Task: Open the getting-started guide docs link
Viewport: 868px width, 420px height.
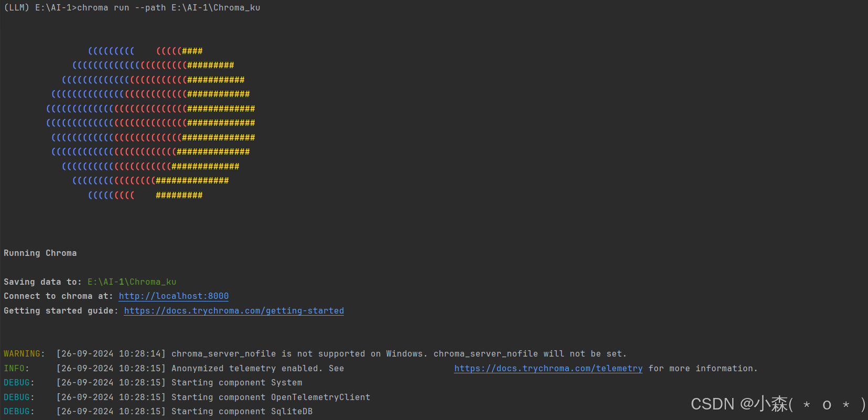Action: (x=234, y=311)
